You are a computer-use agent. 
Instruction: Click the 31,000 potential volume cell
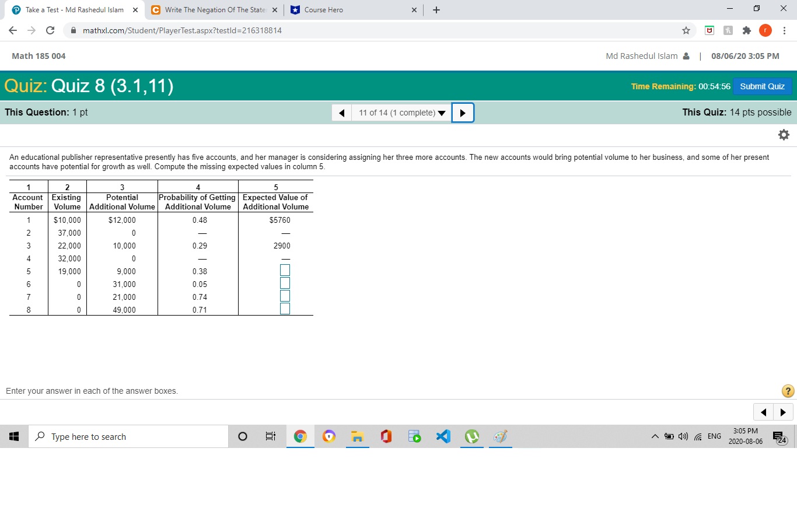point(124,284)
